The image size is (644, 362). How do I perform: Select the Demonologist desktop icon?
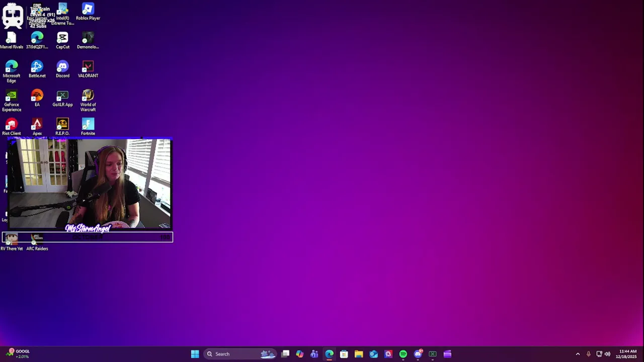[88, 41]
